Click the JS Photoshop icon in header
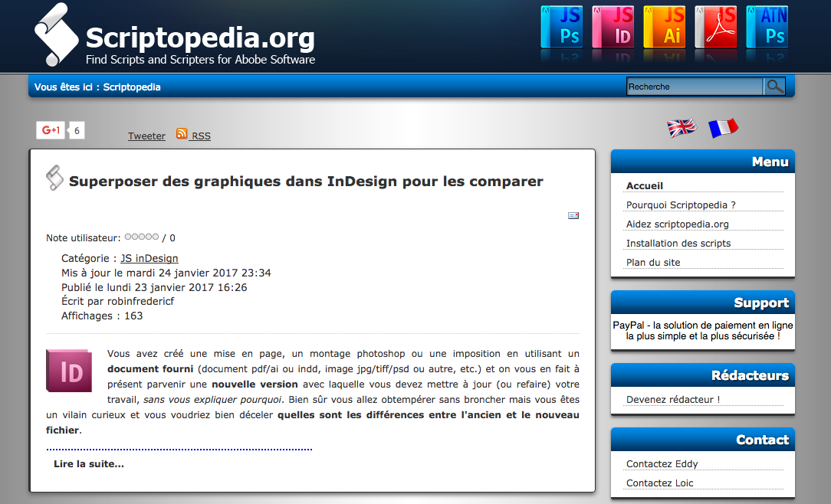Viewport: 831px width, 504px height. click(x=562, y=28)
